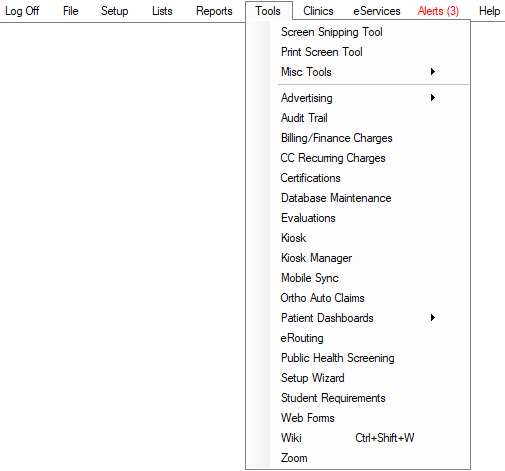This screenshot has height=471, width=505.
Task: Open the Reports menu
Action: 214,11
